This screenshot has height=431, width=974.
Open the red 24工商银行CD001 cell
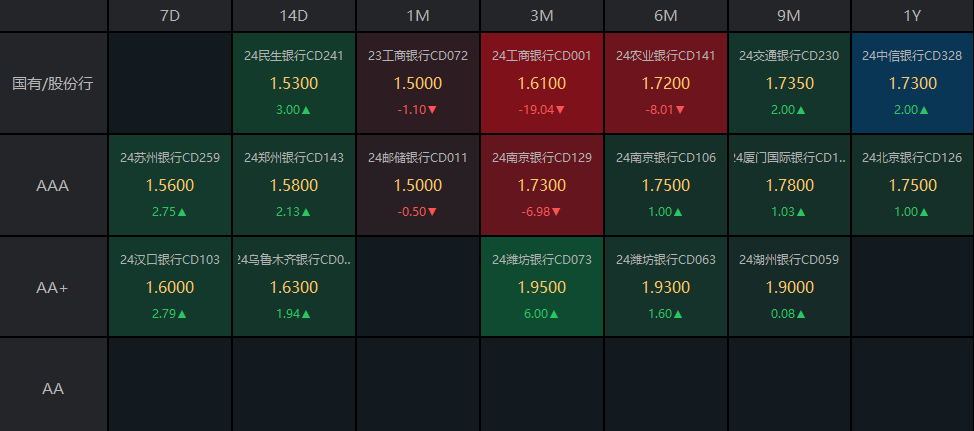point(542,83)
